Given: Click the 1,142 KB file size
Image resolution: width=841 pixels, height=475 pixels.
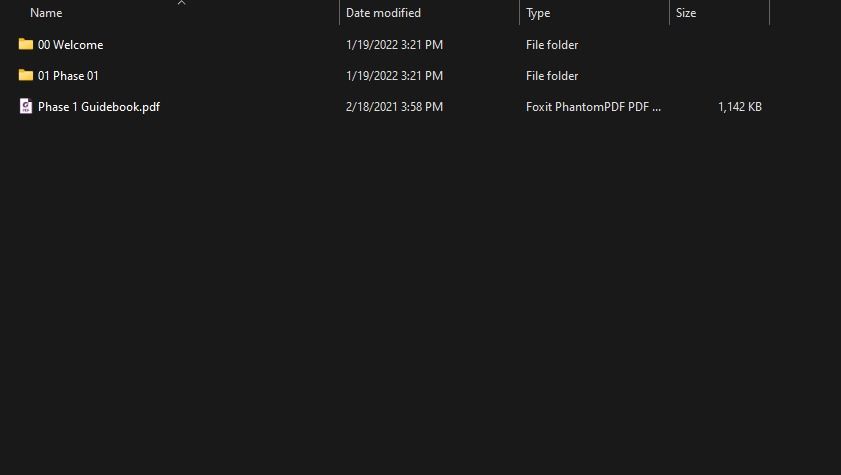Looking at the screenshot, I should (739, 107).
